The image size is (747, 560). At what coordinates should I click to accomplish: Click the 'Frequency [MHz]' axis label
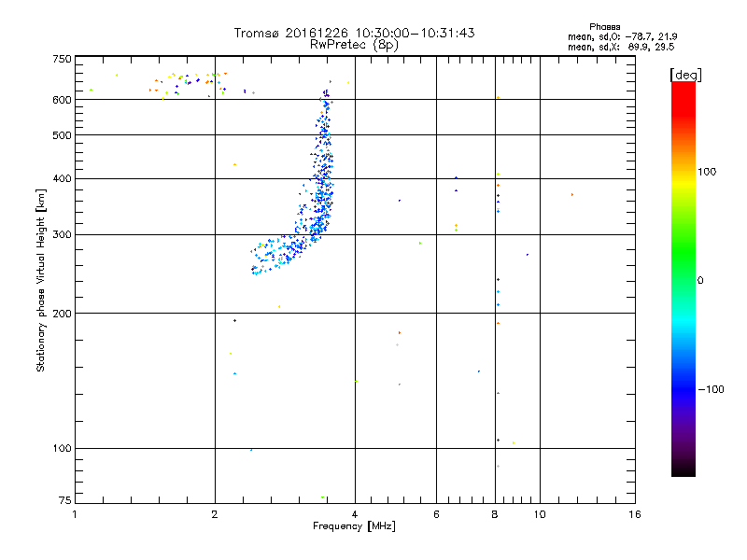click(x=354, y=526)
